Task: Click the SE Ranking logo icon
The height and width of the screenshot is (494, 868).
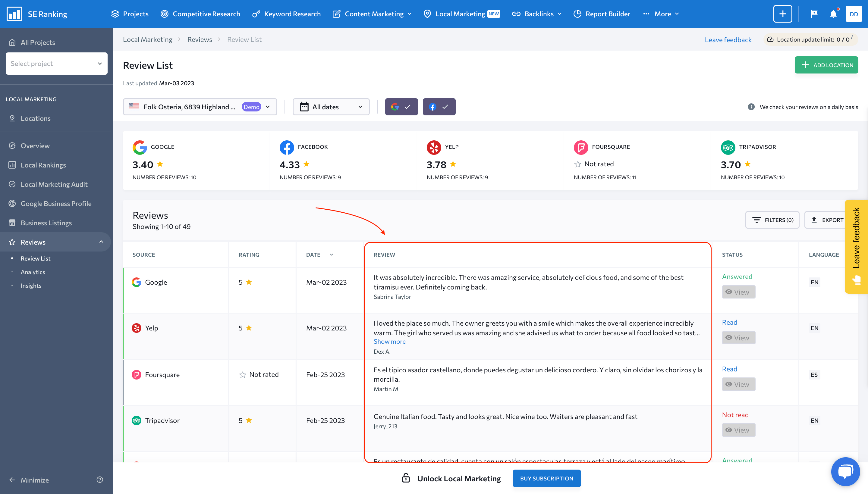Action: pyautogui.click(x=14, y=14)
